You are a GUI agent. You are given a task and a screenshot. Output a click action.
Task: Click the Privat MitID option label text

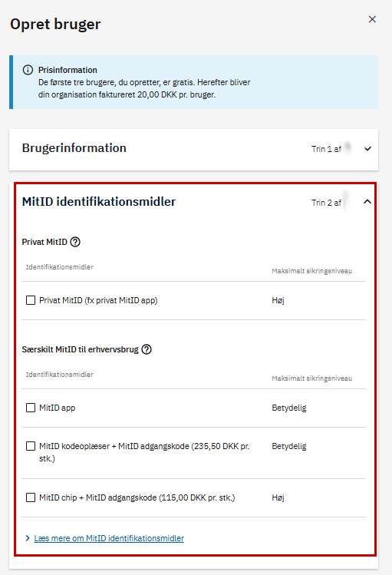tap(98, 300)
